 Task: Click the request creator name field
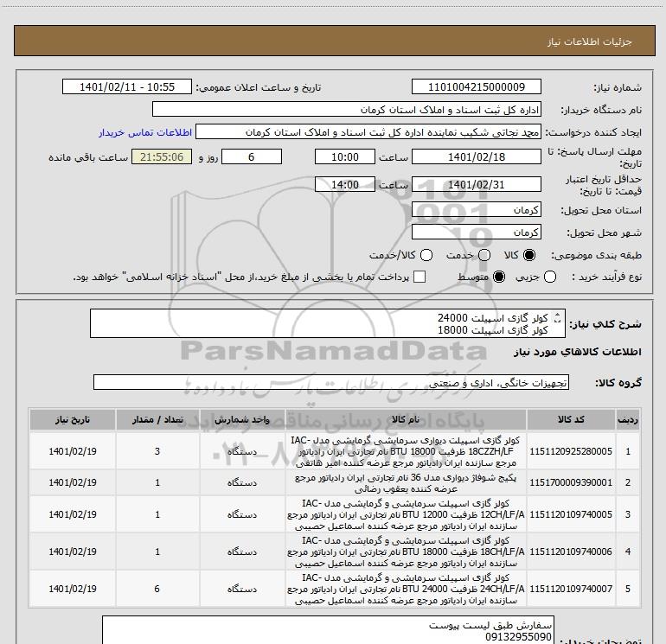368,132
